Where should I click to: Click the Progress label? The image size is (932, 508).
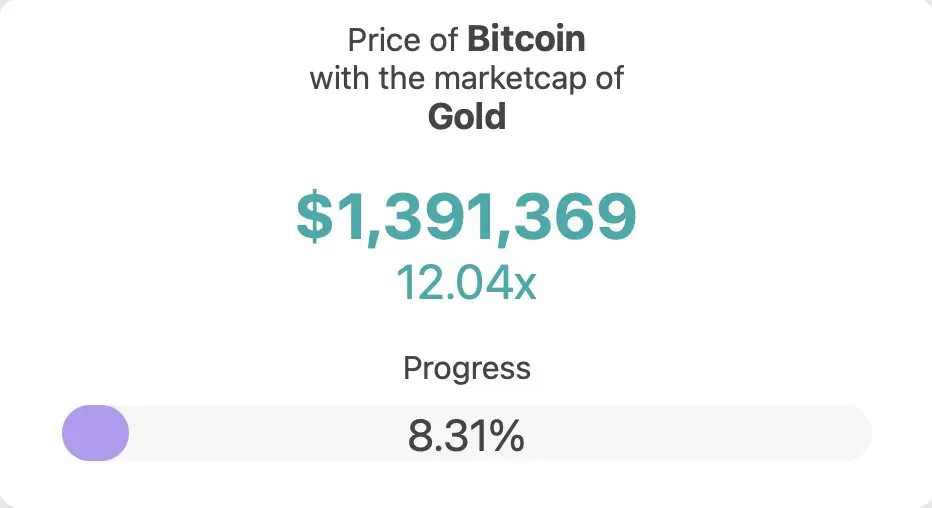coord(466,368)
